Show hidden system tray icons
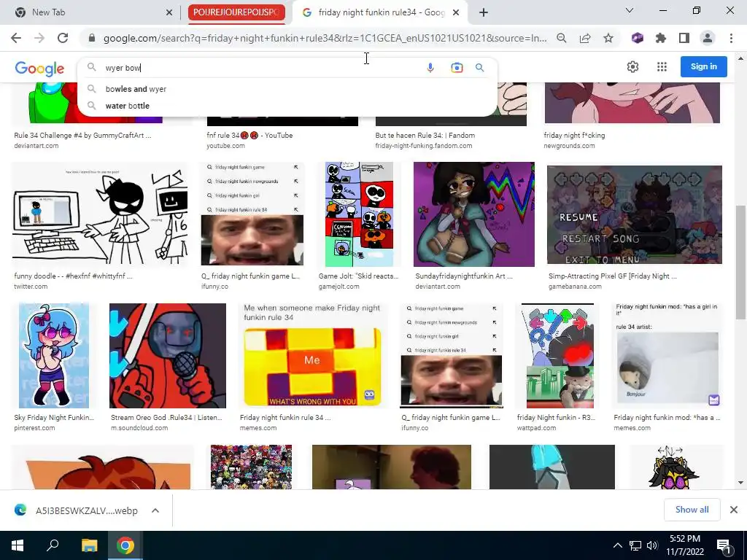 pyautogui.click(x=617, y=545)
